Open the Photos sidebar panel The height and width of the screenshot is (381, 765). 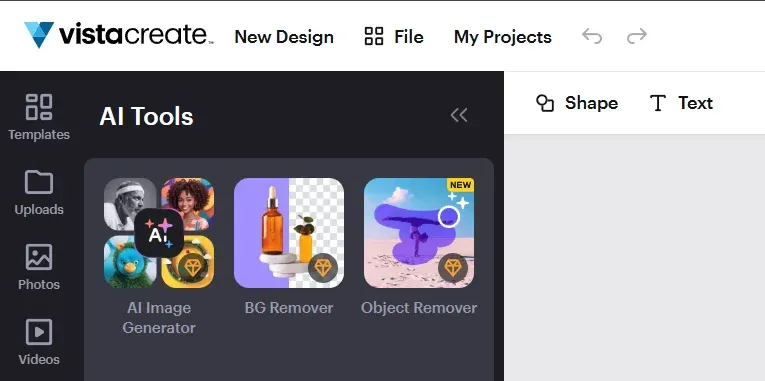pyautogui.click(x=39, y=267)
